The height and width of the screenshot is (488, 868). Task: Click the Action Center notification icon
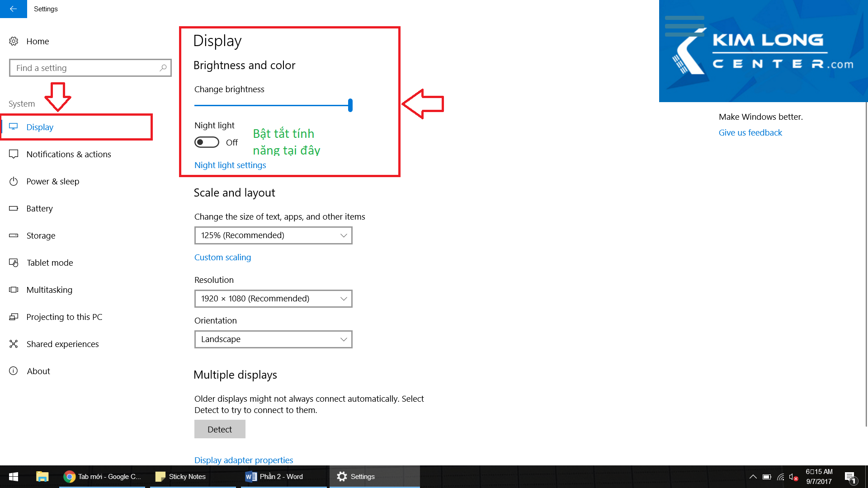pyautogui.click(x=849, y=477)
